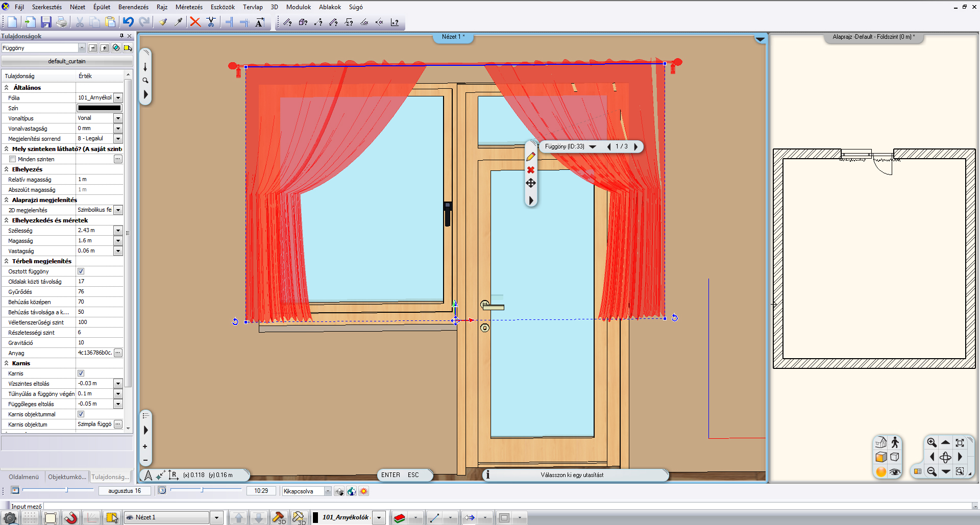The width and height of the screenshot is (980, 525).
Task: Click the magnet snap icon
Action: pos(71,518)
